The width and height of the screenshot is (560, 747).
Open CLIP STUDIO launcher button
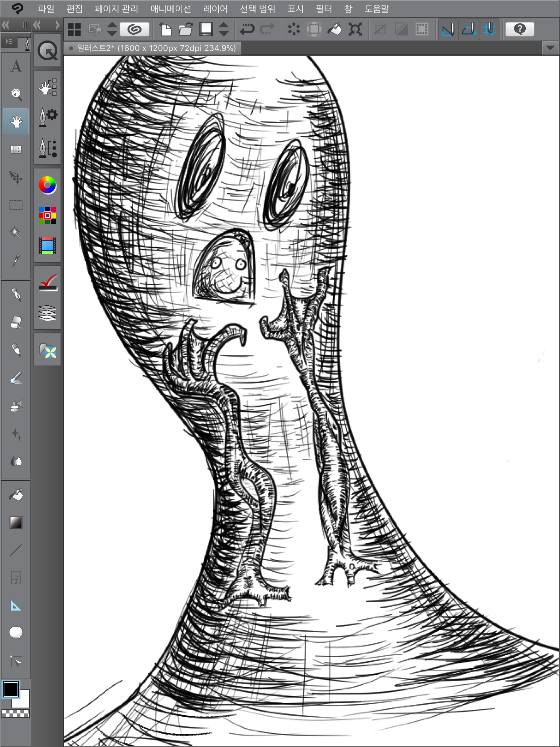click(135, 29)
